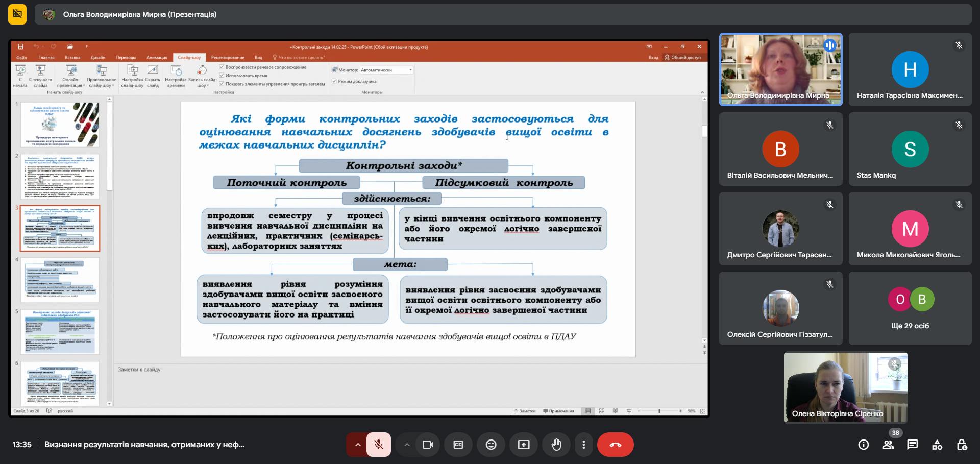The height and width of the screenshot is (464, 980).
Task: Leave the call with red hang-up button
Action: (x=616, y=445)
